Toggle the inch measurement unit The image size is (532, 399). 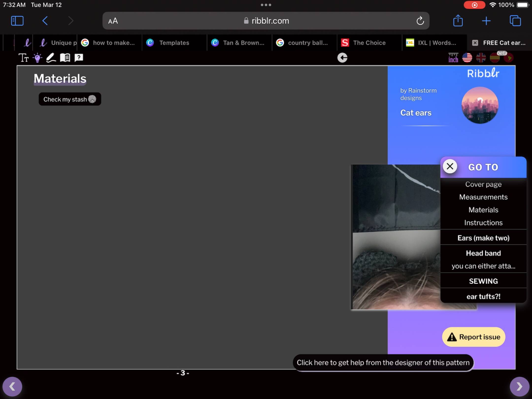tap(453, 58)
